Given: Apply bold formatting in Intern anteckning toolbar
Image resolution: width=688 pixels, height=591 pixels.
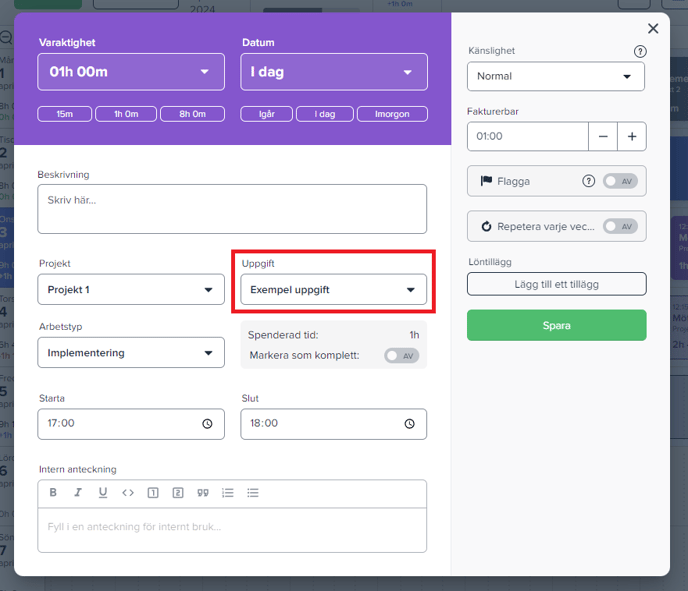Looking at the screenshot, I should click(x=54, y=493).
